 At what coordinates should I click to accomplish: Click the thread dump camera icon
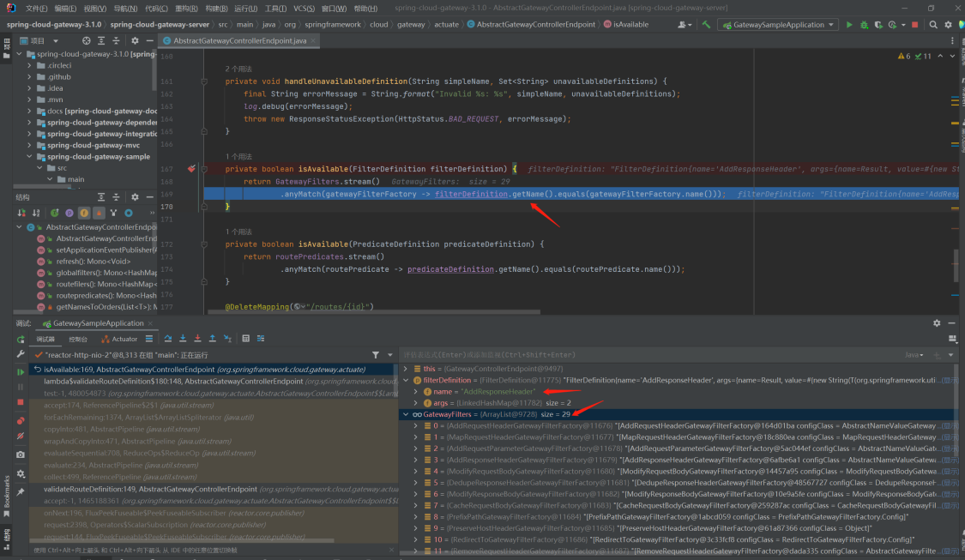click(21, 455)
